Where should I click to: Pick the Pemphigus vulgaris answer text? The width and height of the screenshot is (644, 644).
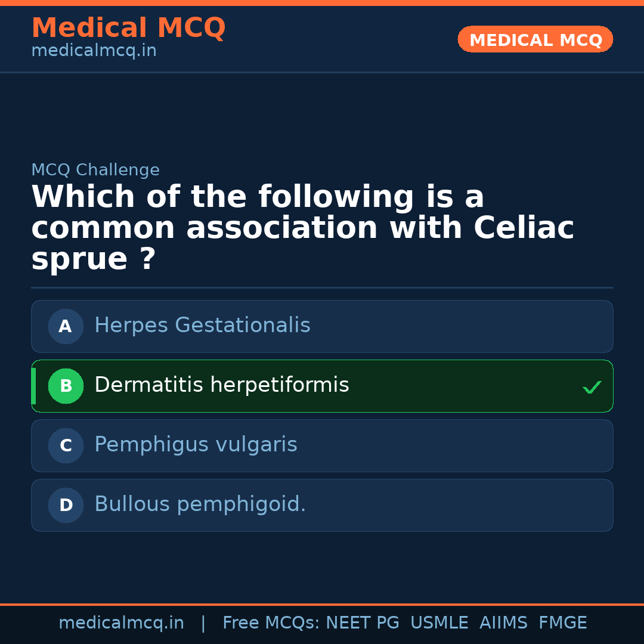coord(196,445)
